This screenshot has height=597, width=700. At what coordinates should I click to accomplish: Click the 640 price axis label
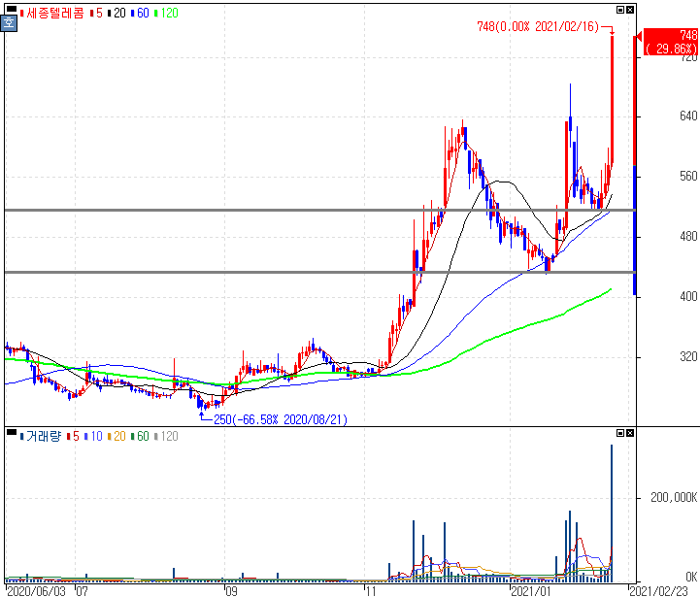click(x=688, y=116)
